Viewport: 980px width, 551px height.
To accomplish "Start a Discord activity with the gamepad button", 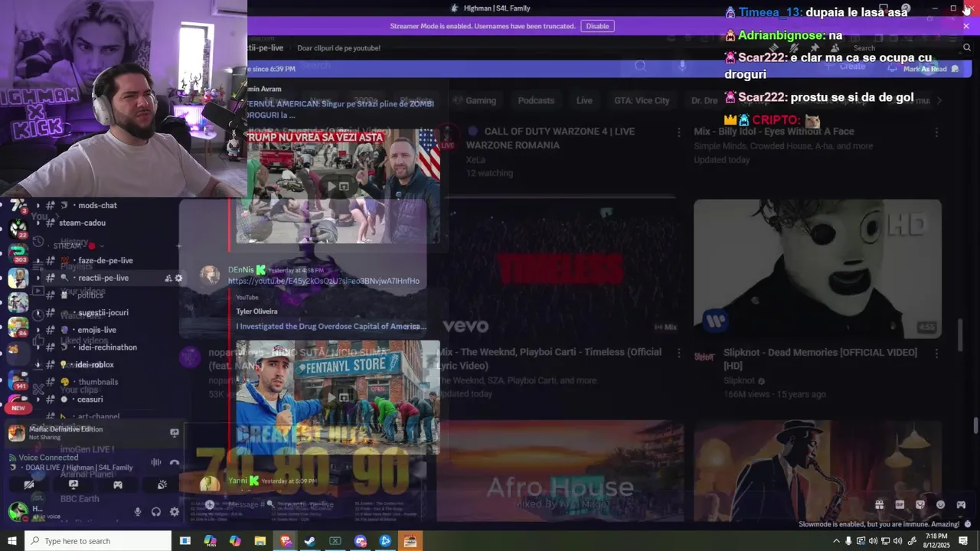I will coord(118,484).
